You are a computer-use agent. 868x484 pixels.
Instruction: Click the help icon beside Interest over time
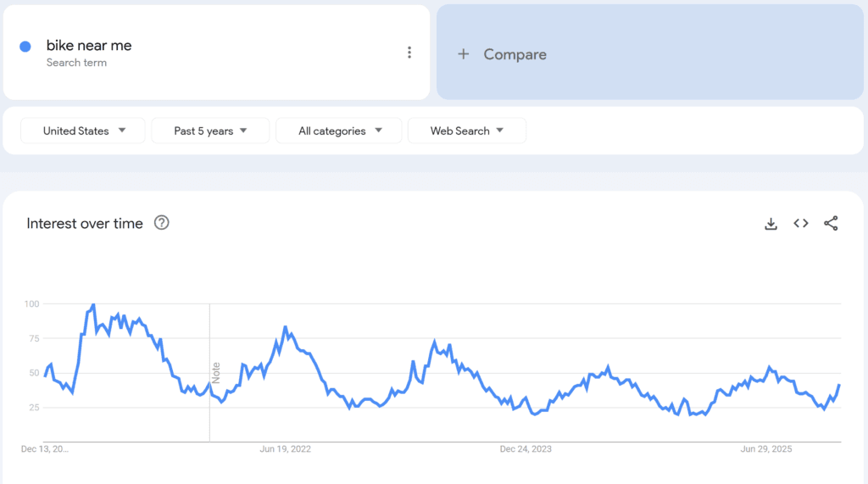click(x=162, y=223)
